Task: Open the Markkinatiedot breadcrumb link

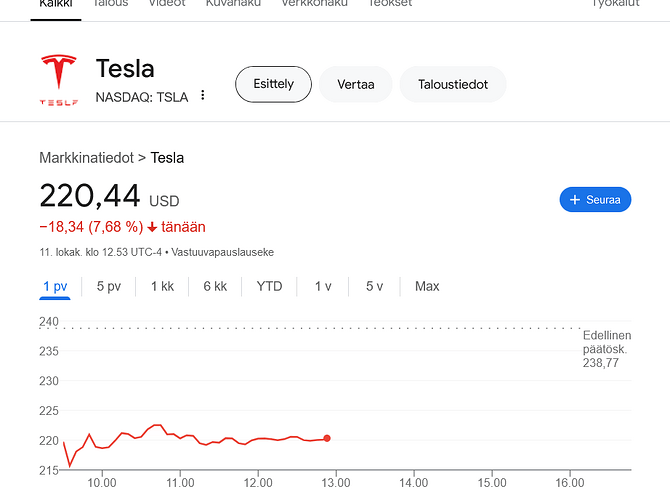Action: [86, 158]
